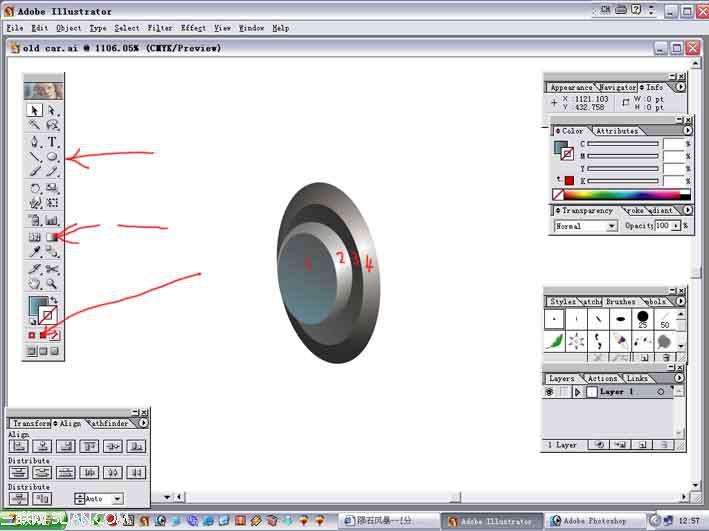Open the Info panel flyout menu
The width and height of the screenshot is (709, 531).
click(680, 86)
